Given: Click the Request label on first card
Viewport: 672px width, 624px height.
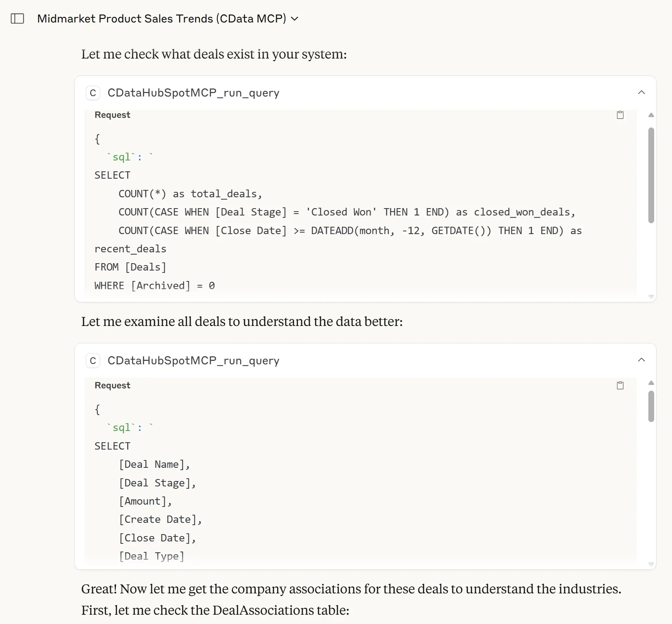Looking at the screenshot, I should (112, 115).
